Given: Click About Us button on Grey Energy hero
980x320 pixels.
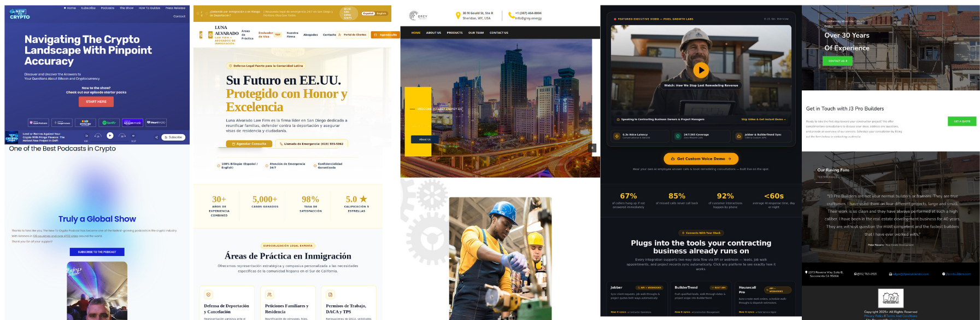Looking at the screenshot, I should click(x=425, y=139).
